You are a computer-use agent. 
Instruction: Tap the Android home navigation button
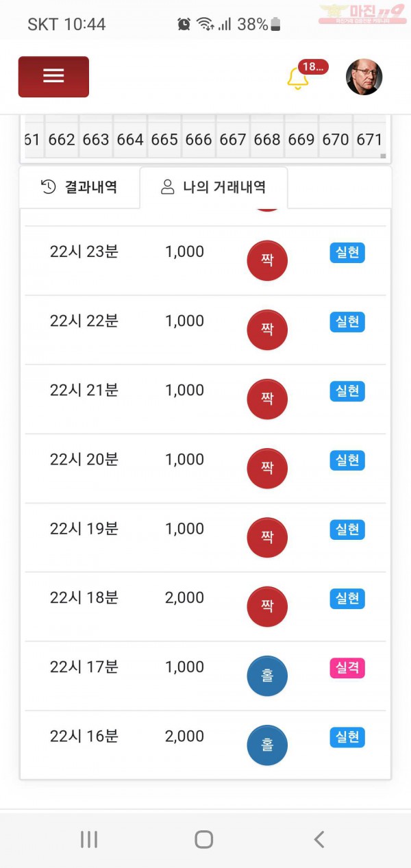(204, 839)
